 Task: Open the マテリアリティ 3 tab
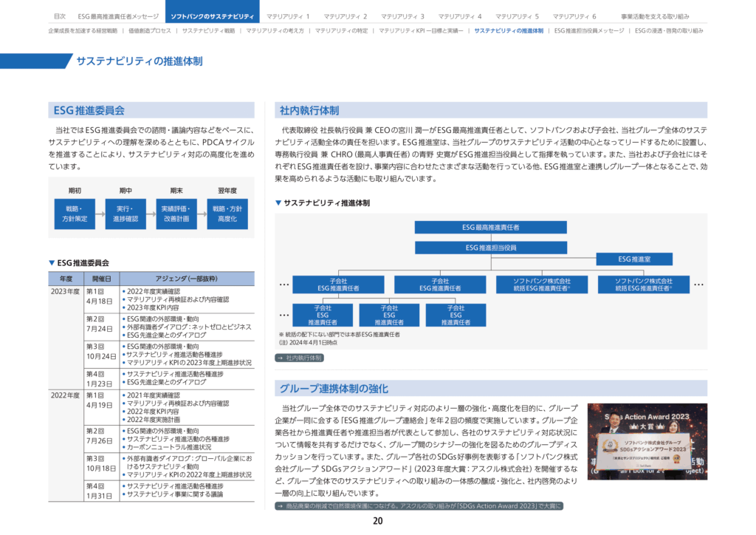point(402,16)
